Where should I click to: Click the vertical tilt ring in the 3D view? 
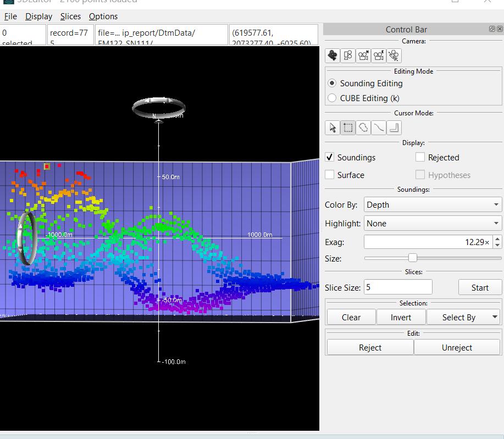[27, 238]
